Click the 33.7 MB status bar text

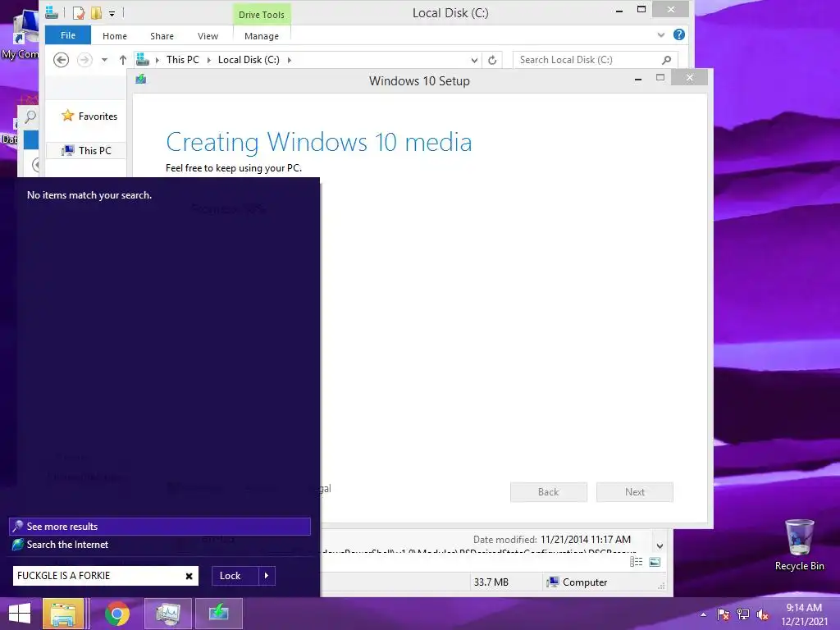(491, 582)
